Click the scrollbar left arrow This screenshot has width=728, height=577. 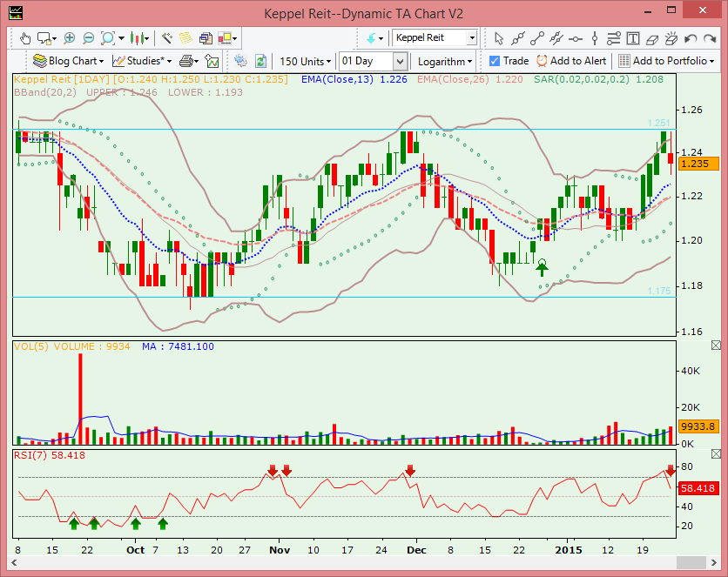point(15,562)
